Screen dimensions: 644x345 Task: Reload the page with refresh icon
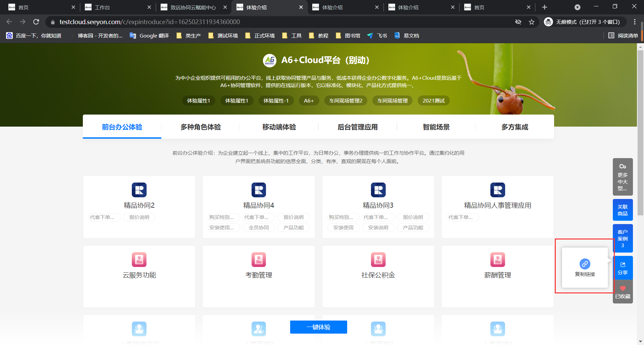click(36, 22)
